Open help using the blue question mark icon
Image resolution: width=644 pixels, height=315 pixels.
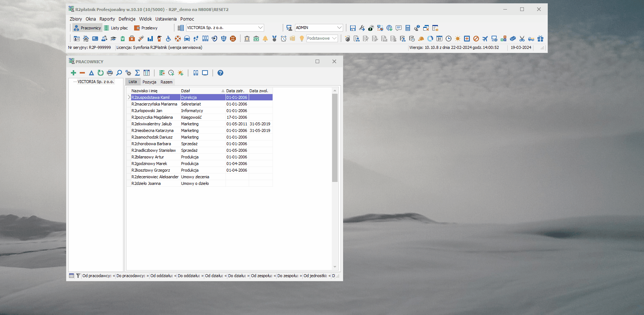(220, 73)
